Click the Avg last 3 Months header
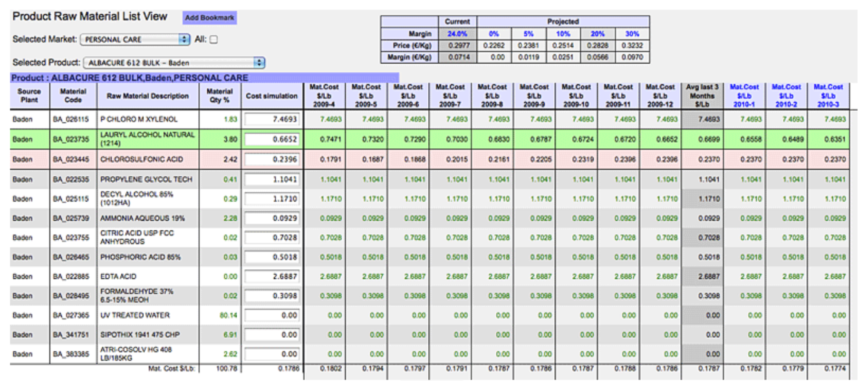 [x=702, y=96]
